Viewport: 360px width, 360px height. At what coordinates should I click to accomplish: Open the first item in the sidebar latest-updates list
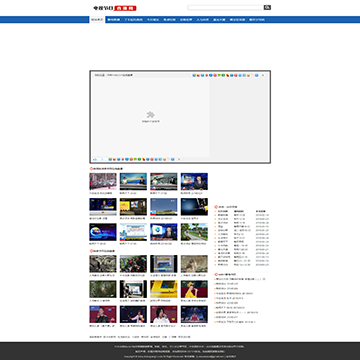240,279
